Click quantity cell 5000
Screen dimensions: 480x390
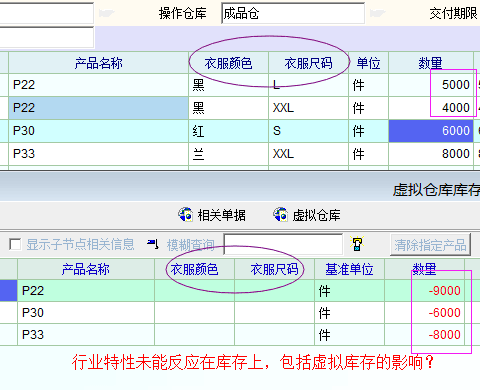tap(431, 85)
